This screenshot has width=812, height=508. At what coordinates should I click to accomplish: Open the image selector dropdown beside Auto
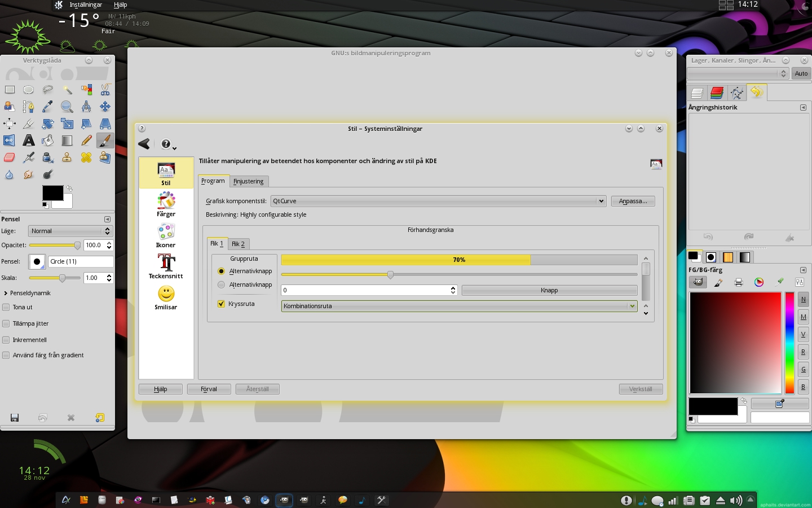738,73
